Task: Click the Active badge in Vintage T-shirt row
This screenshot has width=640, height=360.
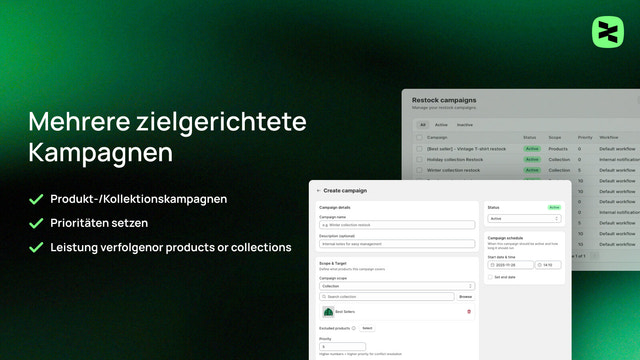Action: [x=532, y=149]
